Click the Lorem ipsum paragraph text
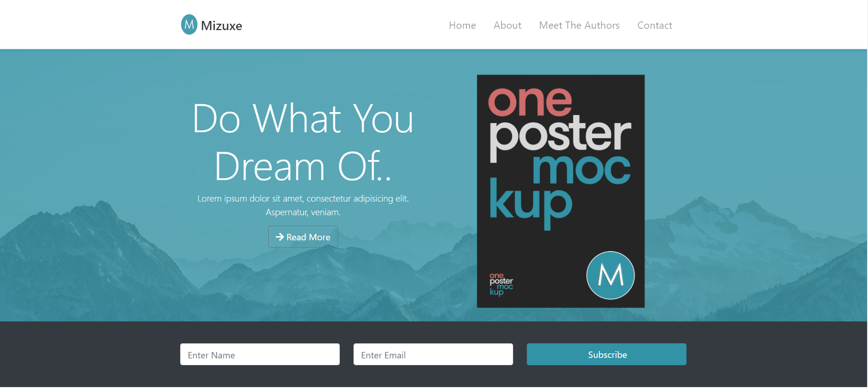 point(303,205)
